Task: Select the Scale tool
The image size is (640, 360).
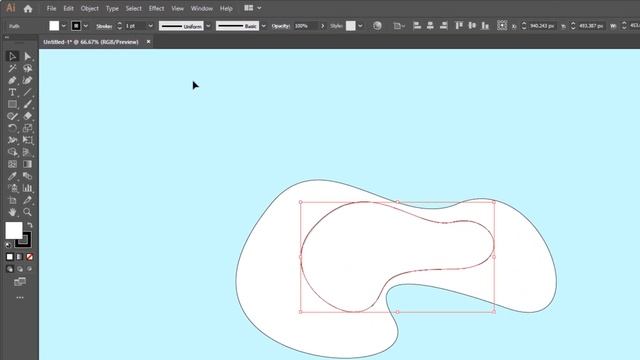Action: pyautogui.click(x=27, y=128)
